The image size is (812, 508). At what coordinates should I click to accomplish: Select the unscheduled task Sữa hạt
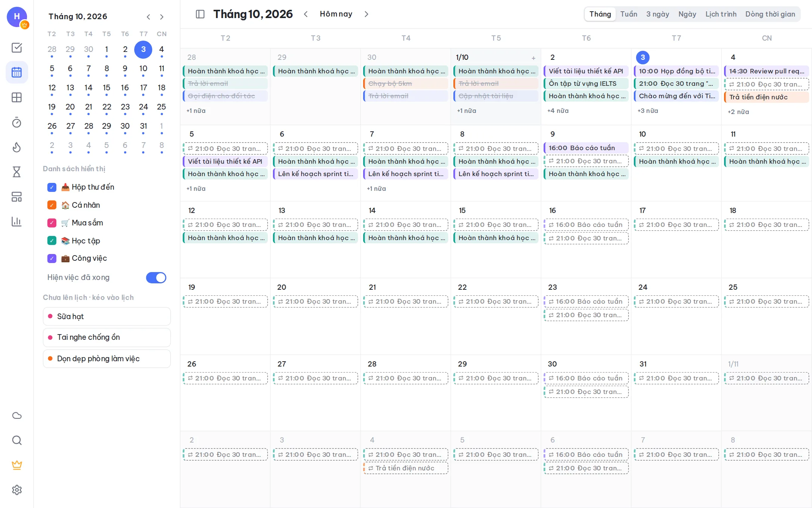(x=107, y=316)
